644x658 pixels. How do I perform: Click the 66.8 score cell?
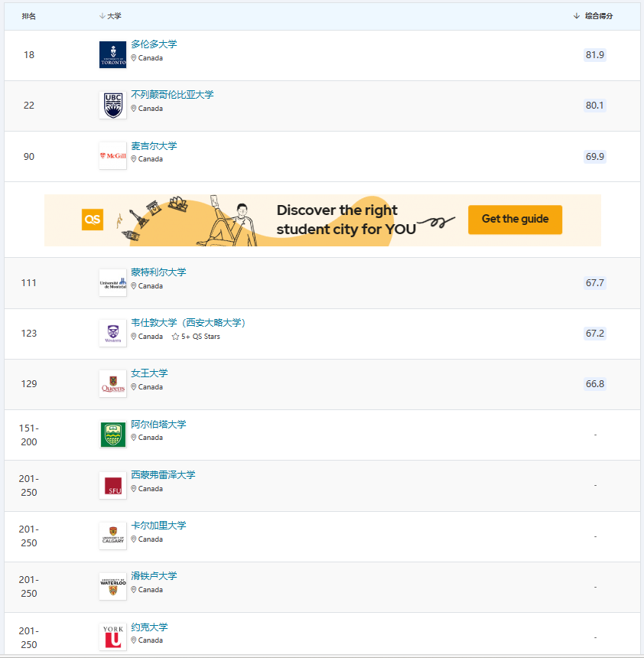(595, 384)
